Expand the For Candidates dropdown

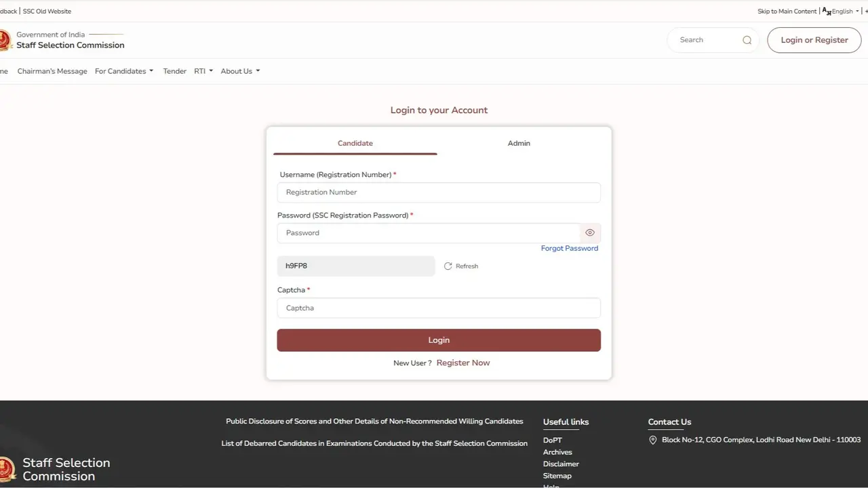(x=123, y=70)
